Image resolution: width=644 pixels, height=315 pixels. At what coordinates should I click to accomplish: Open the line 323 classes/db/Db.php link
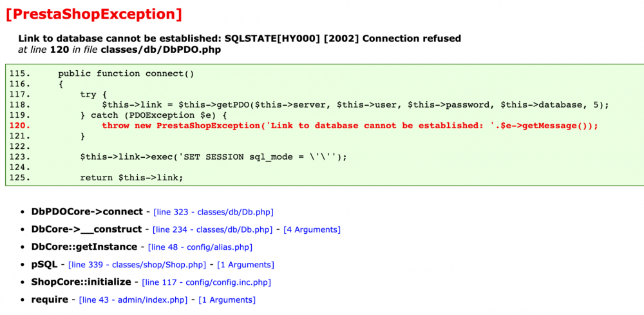[213, 213]
